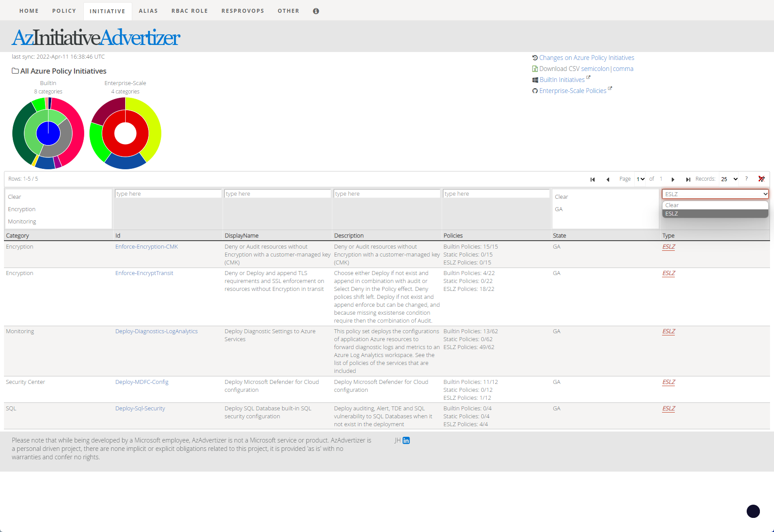The width and height of the screenshot is (774, 532).
Task: Click the info icon in the top navigation
Action: click(316, 11)
